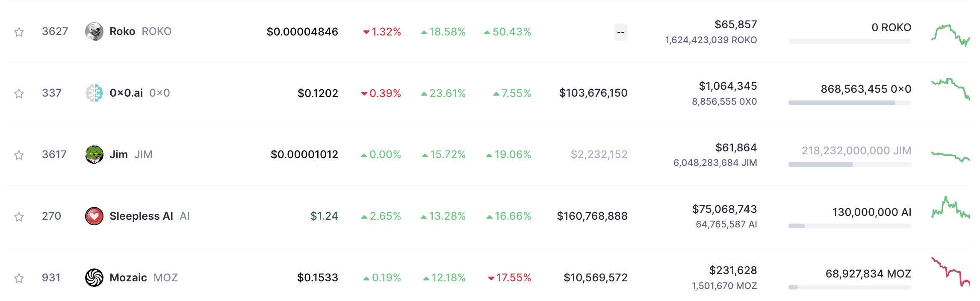980x301 pixels.
Task: Click the Sleepless AI heart logo
Action: tap(94, 216)
